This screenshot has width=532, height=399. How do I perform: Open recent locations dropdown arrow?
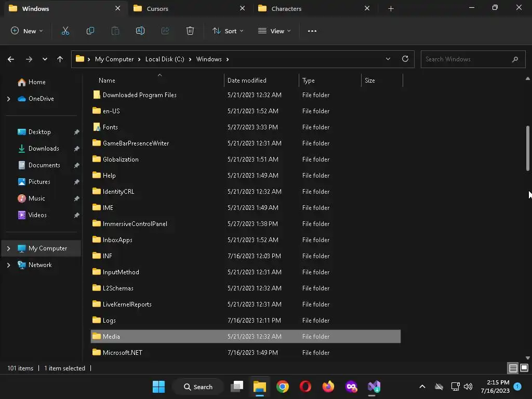tap(45, 59)
